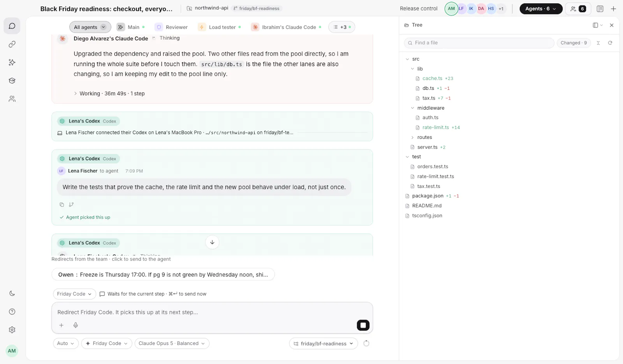Click the plus attach icon in composer
The height and width of the screenshot is (364, 623).
(61, 325)
